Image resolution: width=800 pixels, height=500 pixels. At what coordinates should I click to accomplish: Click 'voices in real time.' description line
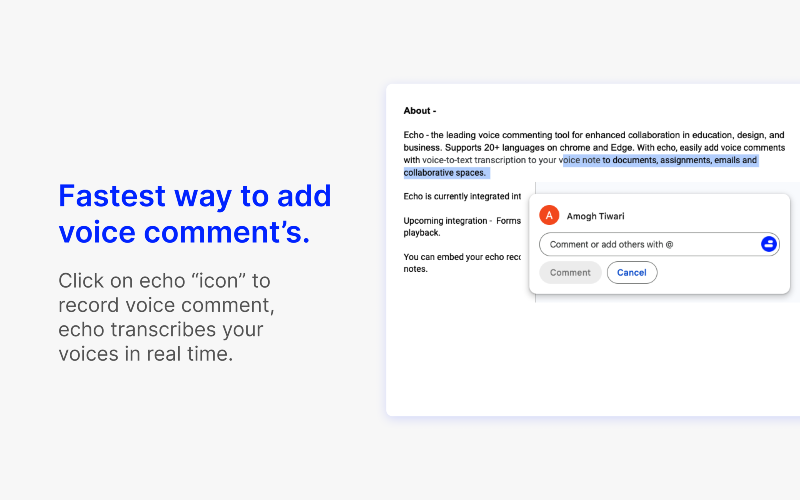pyautogui.click(x=145, y=353)
